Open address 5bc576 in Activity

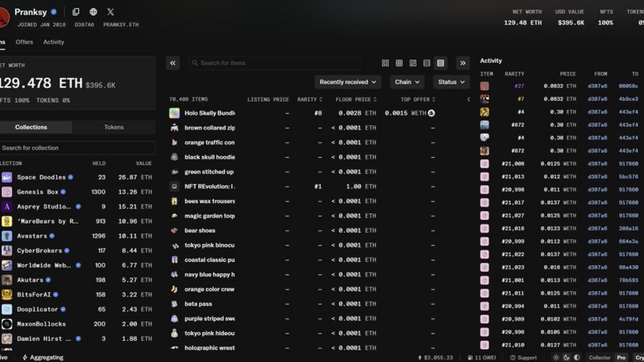coord(628,177)
